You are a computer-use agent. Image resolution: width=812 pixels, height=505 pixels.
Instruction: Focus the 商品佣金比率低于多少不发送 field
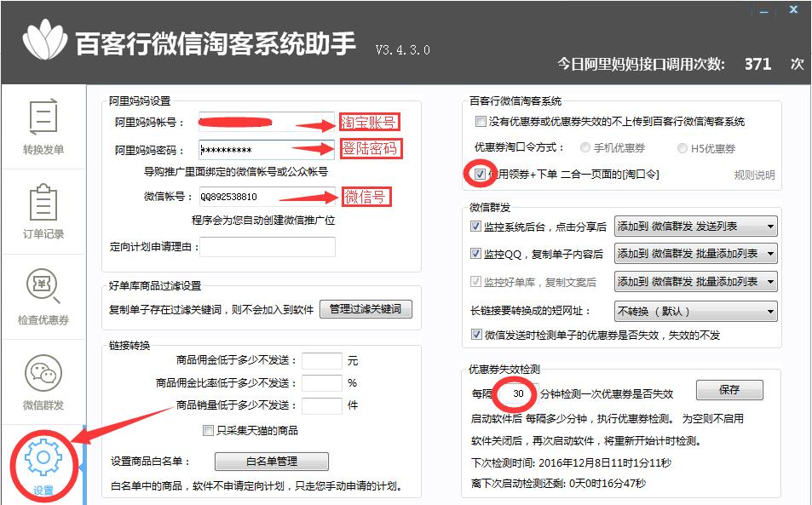(321, 383)
